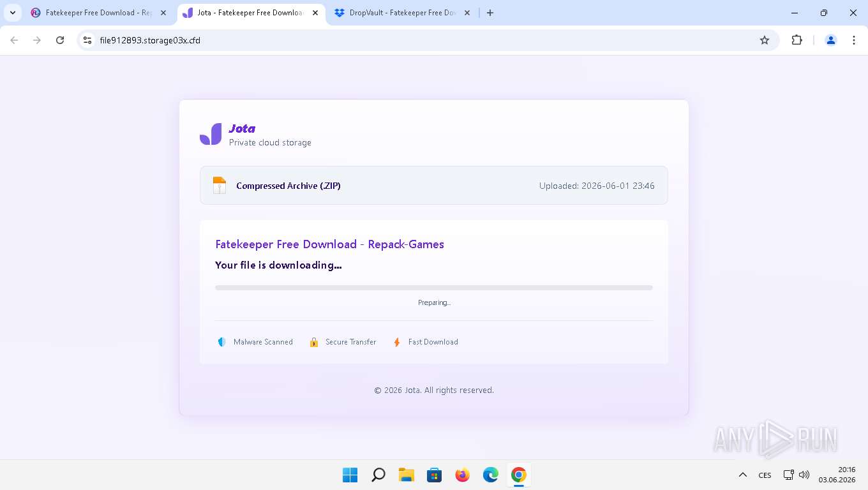Click the download progress bar
Viewport: 868px width, 490px height.
point(434,288)
